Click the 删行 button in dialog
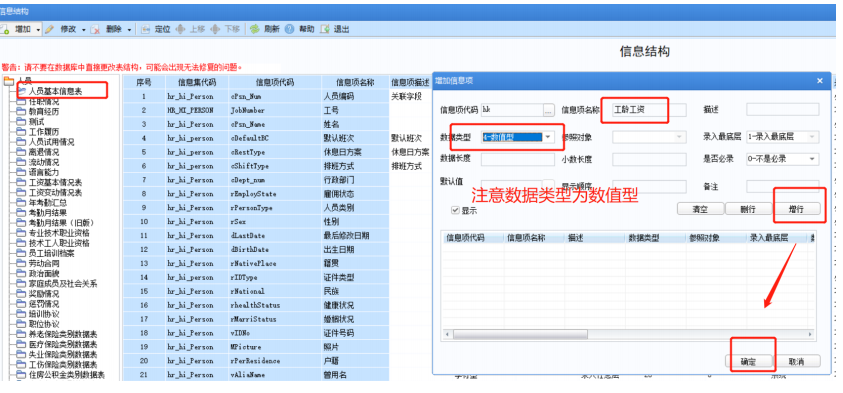The height and width of the screenshot is (393, 843). tap(748, 209)
